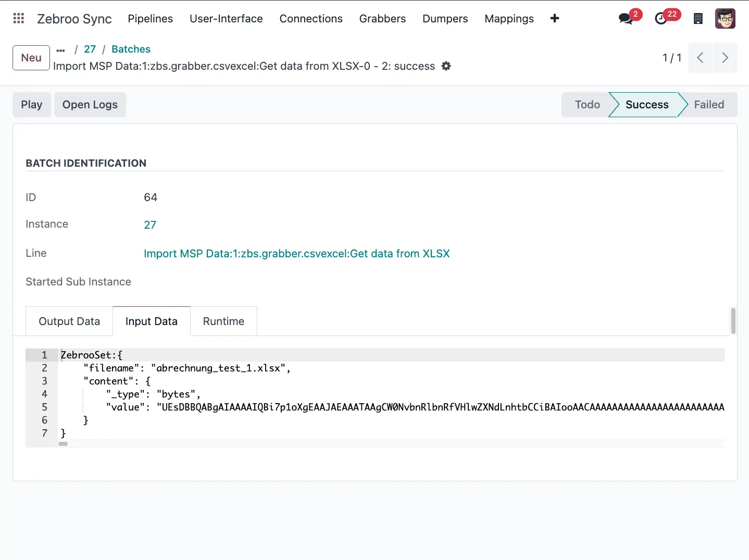Click the vertical page scrollbar
The image size is (749, 560).
pyautogui.click(x=733, y=321)
